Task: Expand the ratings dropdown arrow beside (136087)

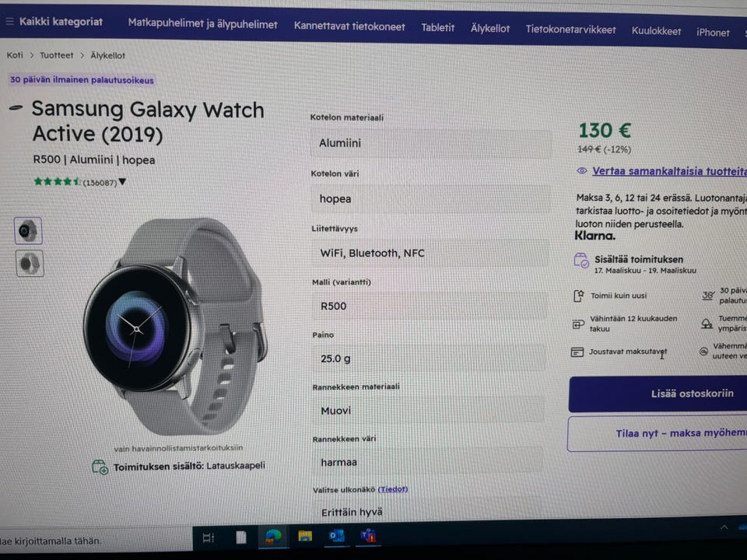Action: point(122,182)
